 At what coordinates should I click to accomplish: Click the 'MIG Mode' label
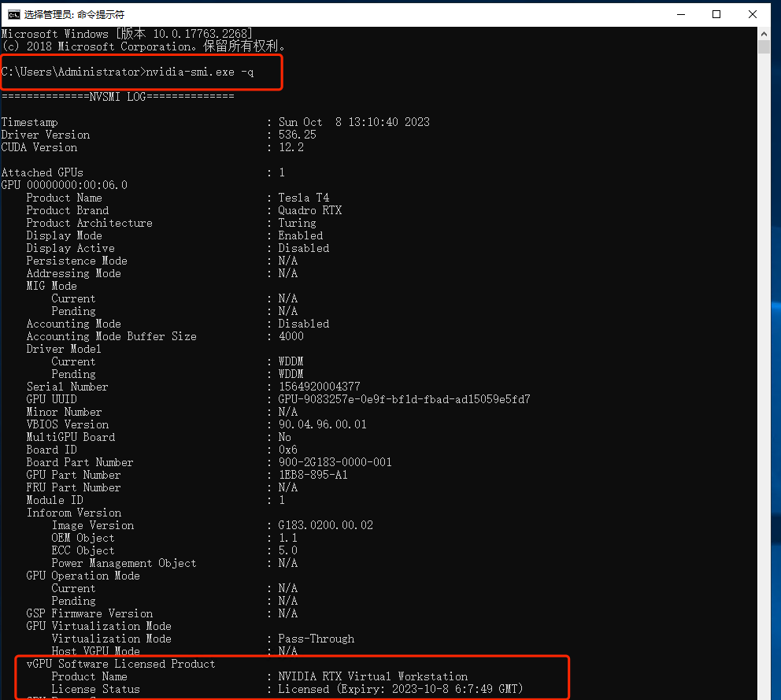click(52, 286)
